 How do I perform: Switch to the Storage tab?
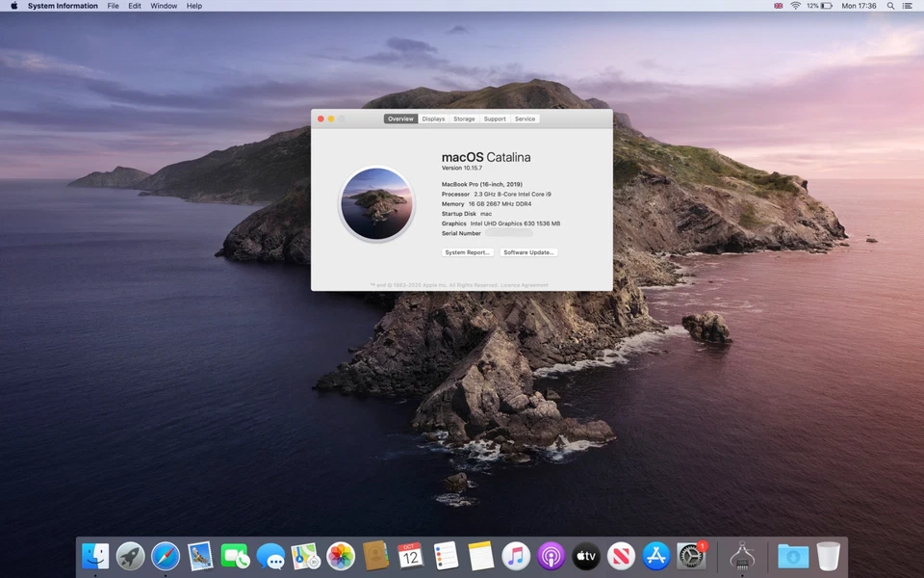464,118
